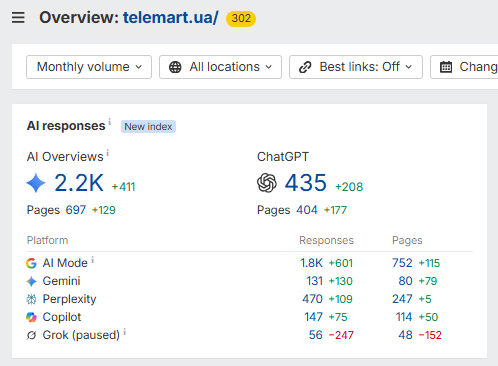Viewport: 498px width, 366px height.
Task: Click the +208 ChatGPT change value
Action: [349, 187]
